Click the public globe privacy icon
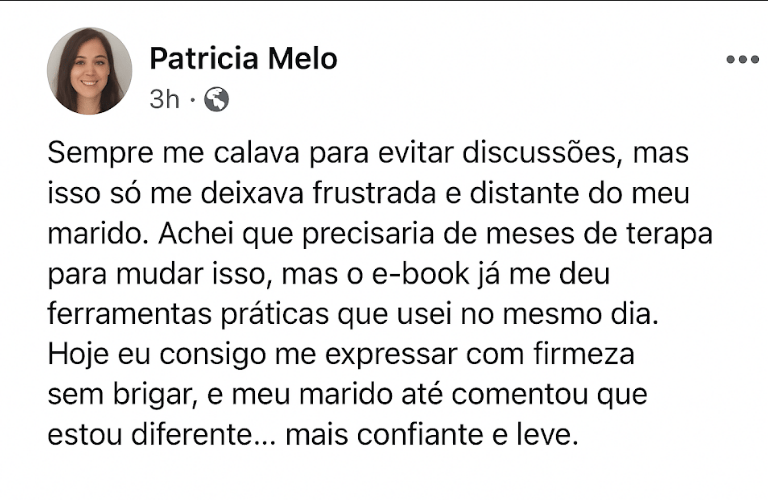The image size is (768, 500). coord(216,99)
